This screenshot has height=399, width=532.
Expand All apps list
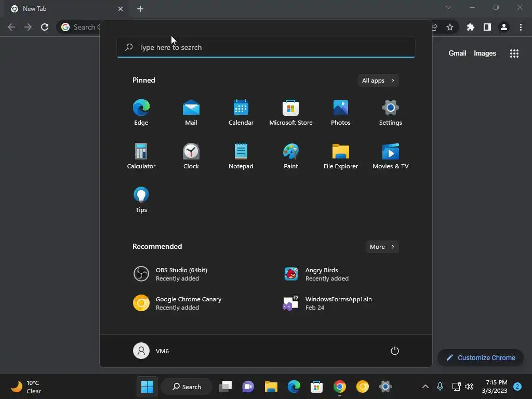tap(378, 81)
